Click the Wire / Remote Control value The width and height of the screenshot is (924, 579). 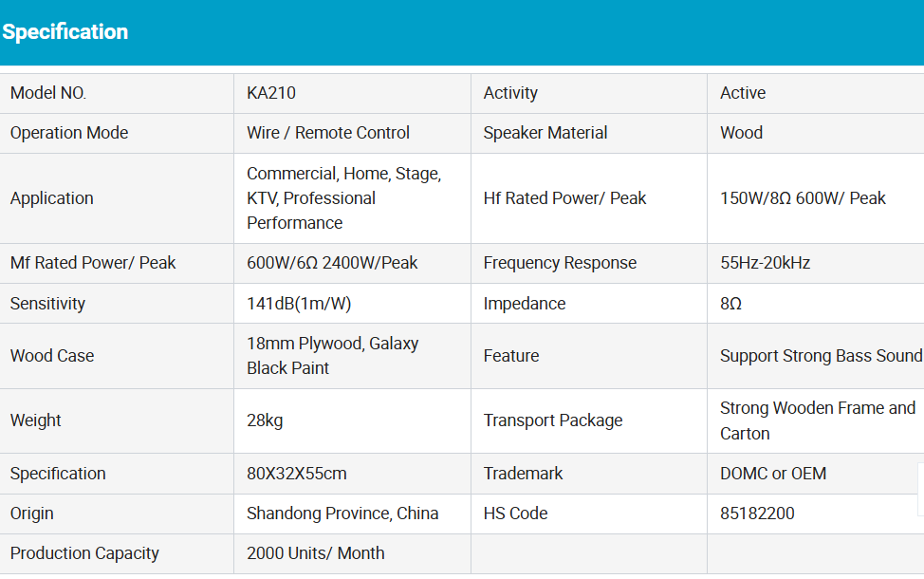pos(328,133)
